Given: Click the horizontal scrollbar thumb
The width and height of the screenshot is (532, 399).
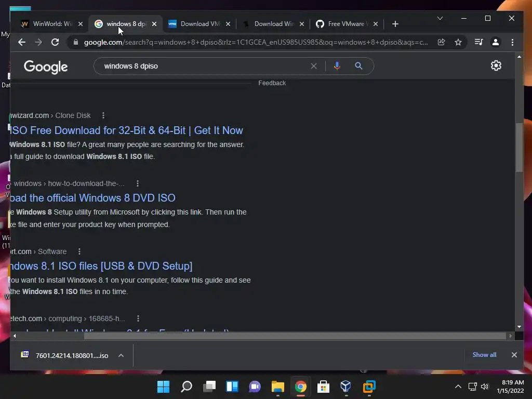Looking at the screenshot, I should point(295,336).
